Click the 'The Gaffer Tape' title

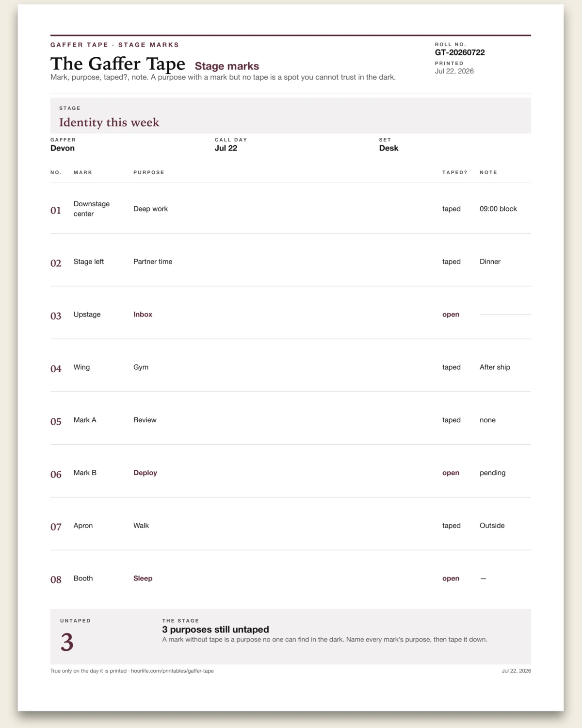pos(118,64)
